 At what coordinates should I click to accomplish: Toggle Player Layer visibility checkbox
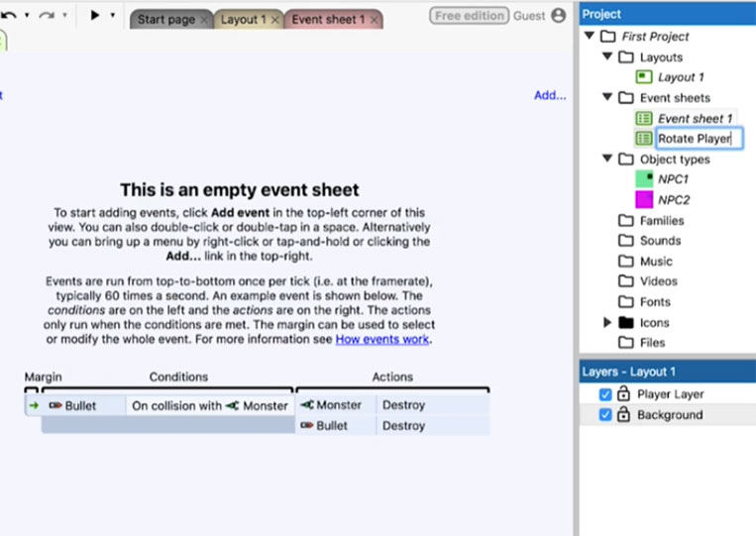tap(605, 394)
